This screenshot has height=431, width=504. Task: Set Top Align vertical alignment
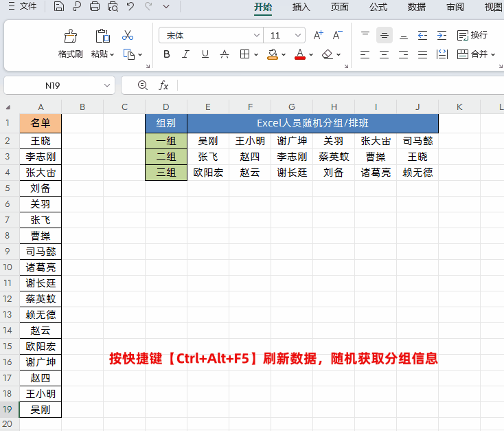pos(365,35)
